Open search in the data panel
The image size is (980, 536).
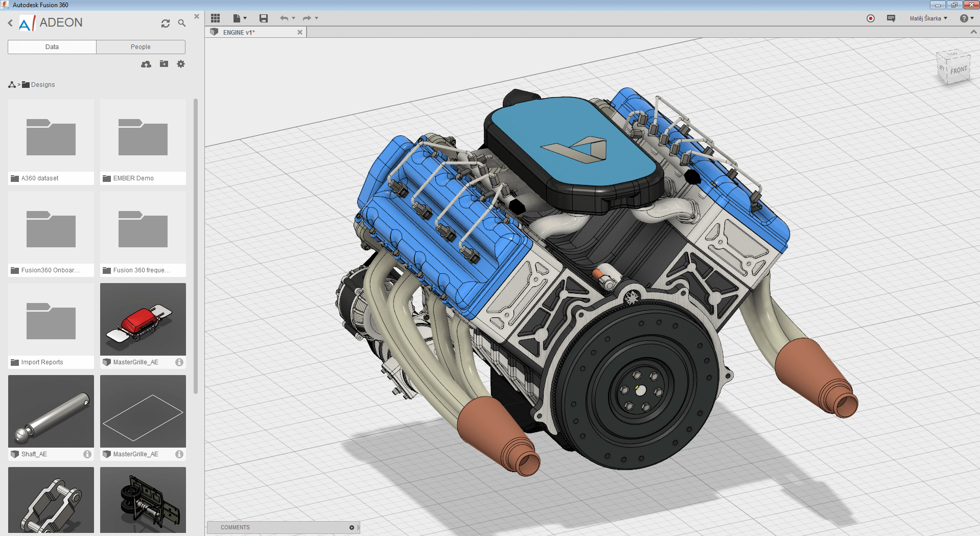pyautogui.click(x=181, y=23)
